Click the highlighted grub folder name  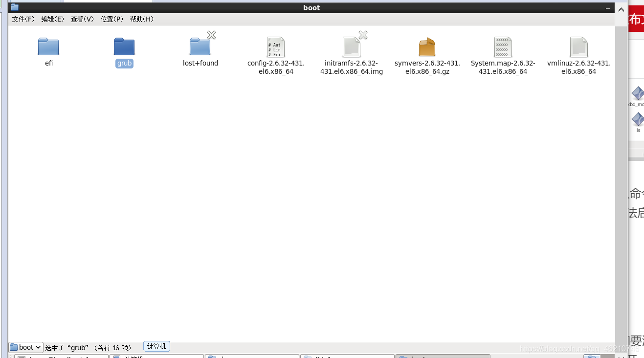[x=124, y=63]
